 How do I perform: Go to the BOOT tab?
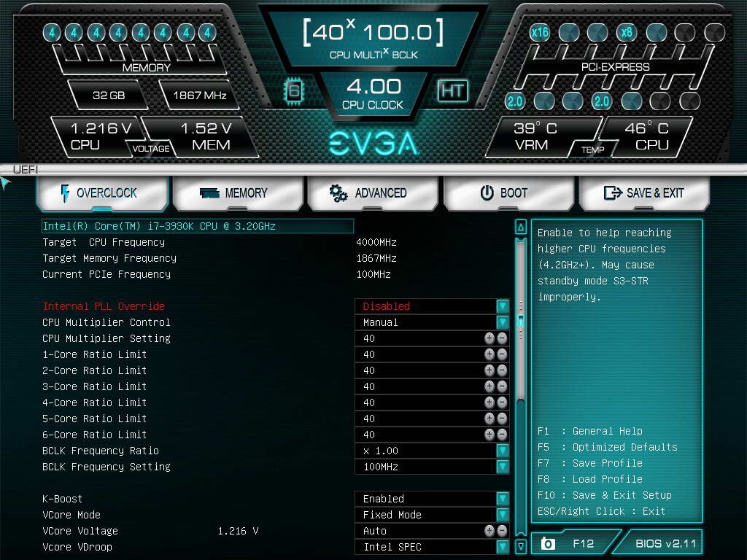[508, 192]
